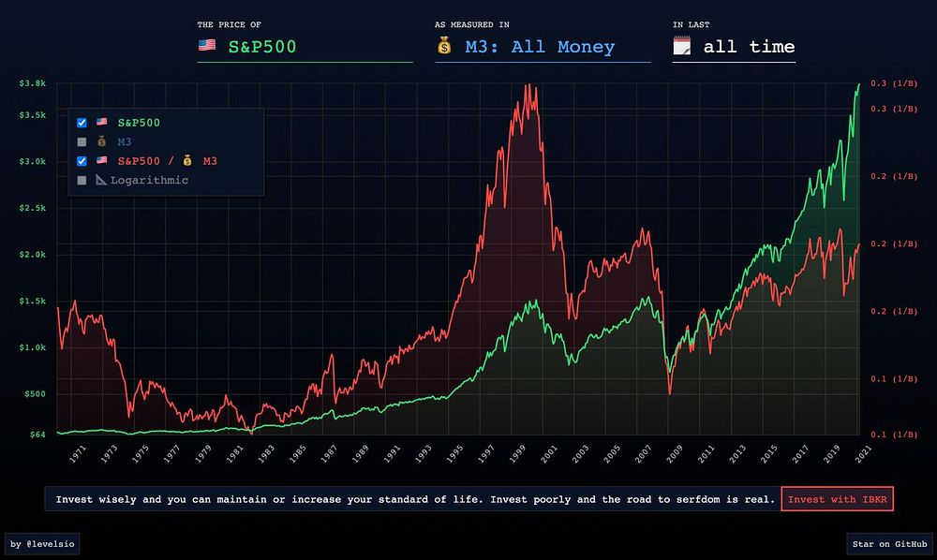
Task: Open the by @levelsio link
Action: click(x=42, y=544)
